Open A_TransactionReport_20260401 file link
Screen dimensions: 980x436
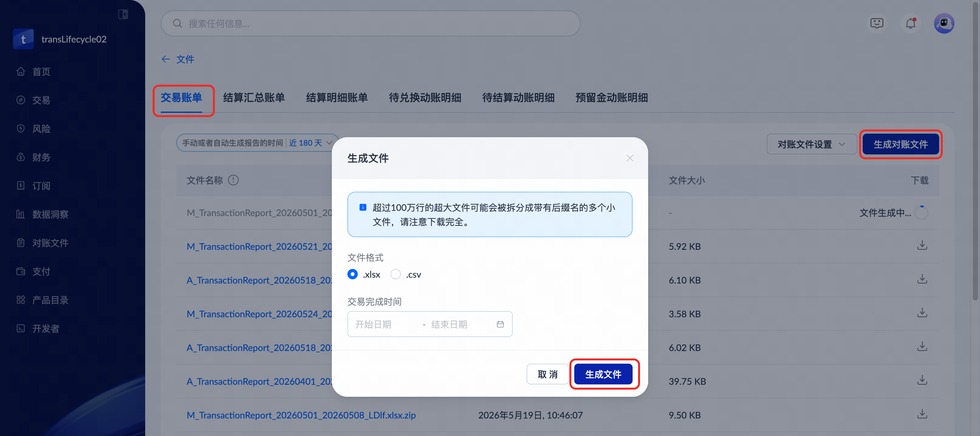coord(260,381)
